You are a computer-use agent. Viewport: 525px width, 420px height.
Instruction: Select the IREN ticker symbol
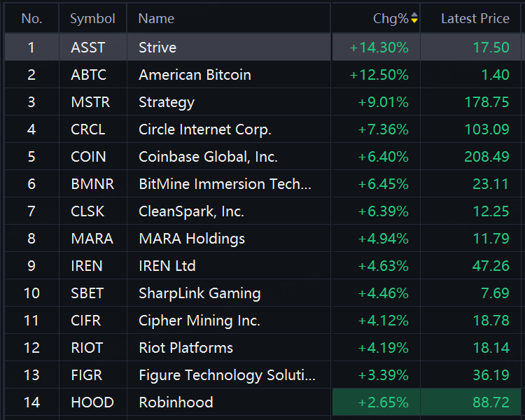[87, 266]
